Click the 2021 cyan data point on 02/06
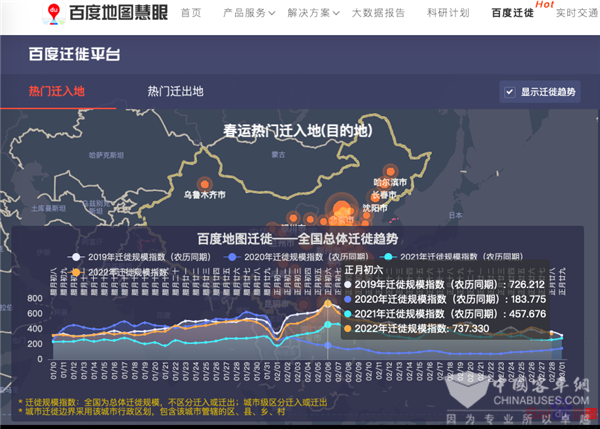The image size is (600, 429). point(328,325)
